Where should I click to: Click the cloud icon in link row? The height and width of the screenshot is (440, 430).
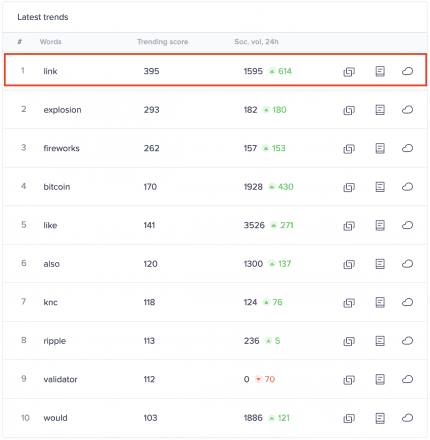pos(407,71)
